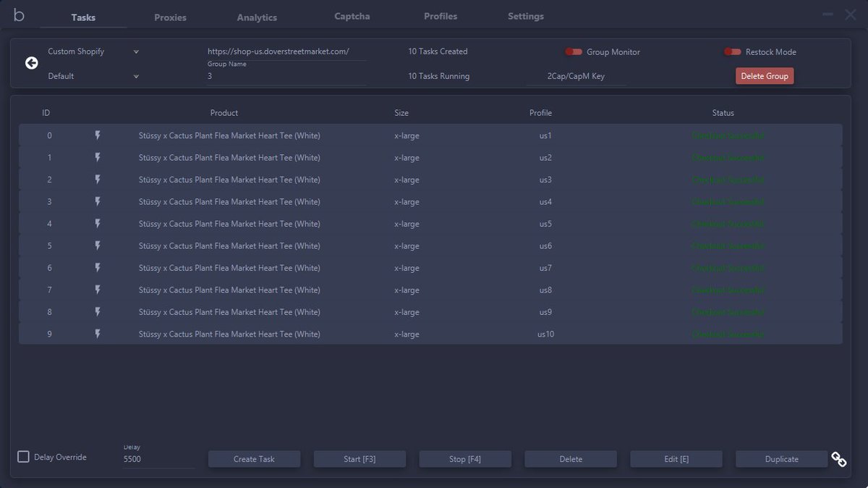Click Checkout Successful status for task 0
The width and height of the screenshot is (868, 488).
tap(728, 135)
